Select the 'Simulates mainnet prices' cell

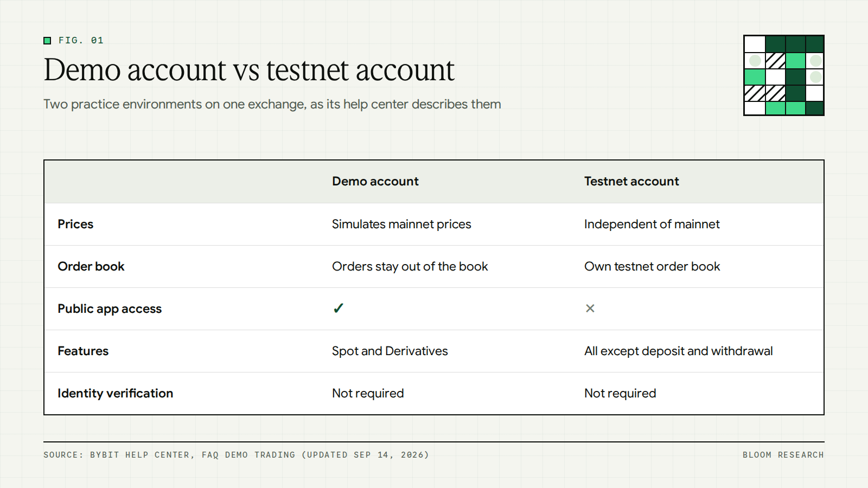click(401, 224)
